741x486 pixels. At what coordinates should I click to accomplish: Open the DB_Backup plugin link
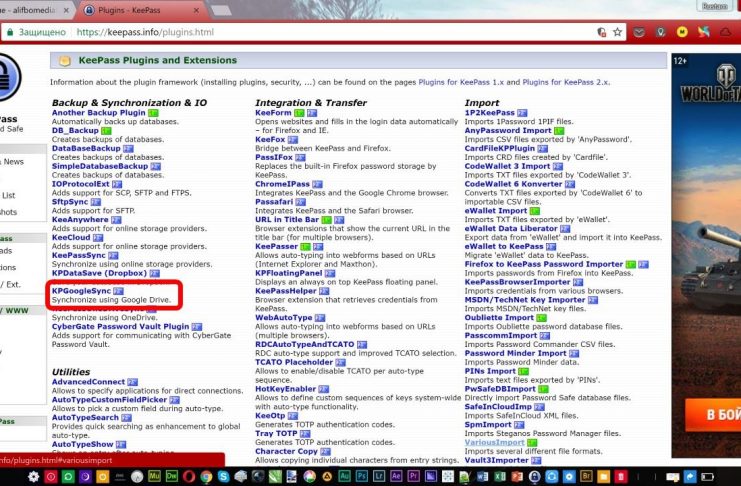pos(75,130)
